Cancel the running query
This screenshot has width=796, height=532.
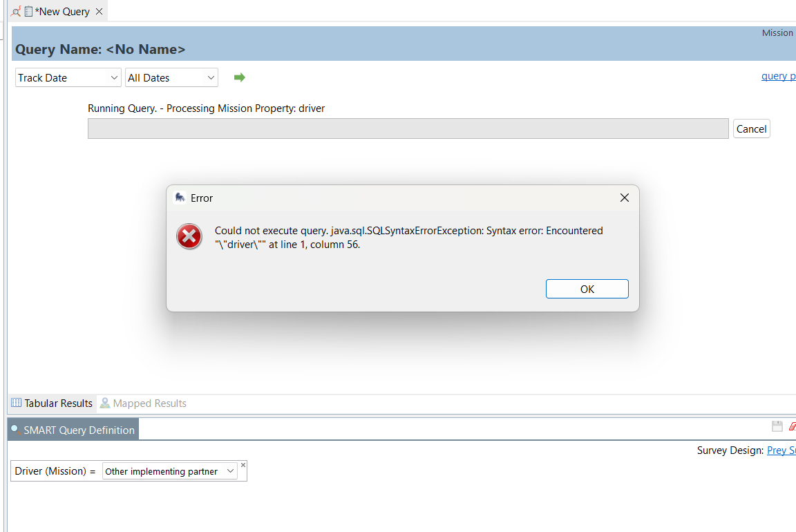tap(751, 129)
